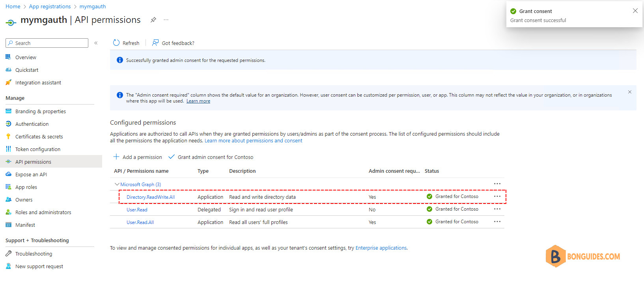
Task: Open the more options menu for Microsoft Graph group
Action: [497, 184]
